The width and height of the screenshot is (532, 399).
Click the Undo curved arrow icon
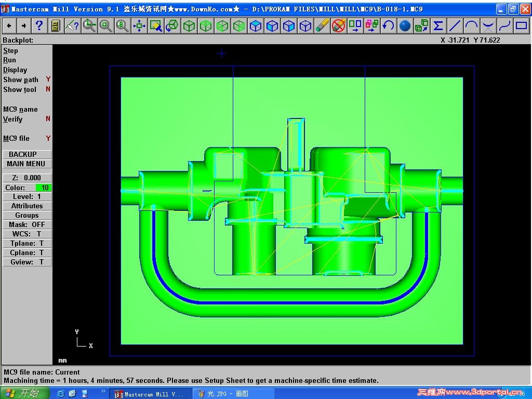click(x=389, y=25)
